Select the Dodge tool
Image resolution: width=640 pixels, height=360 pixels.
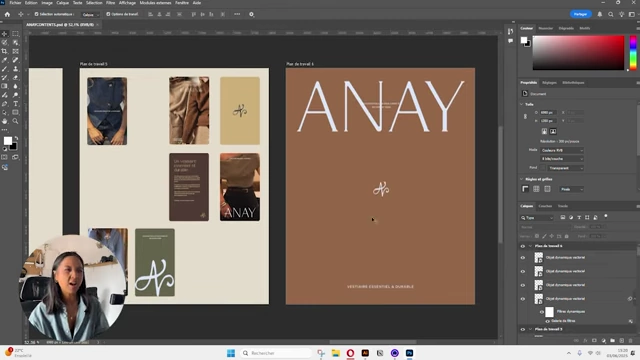pyautogui.click(x=16, y=95)
